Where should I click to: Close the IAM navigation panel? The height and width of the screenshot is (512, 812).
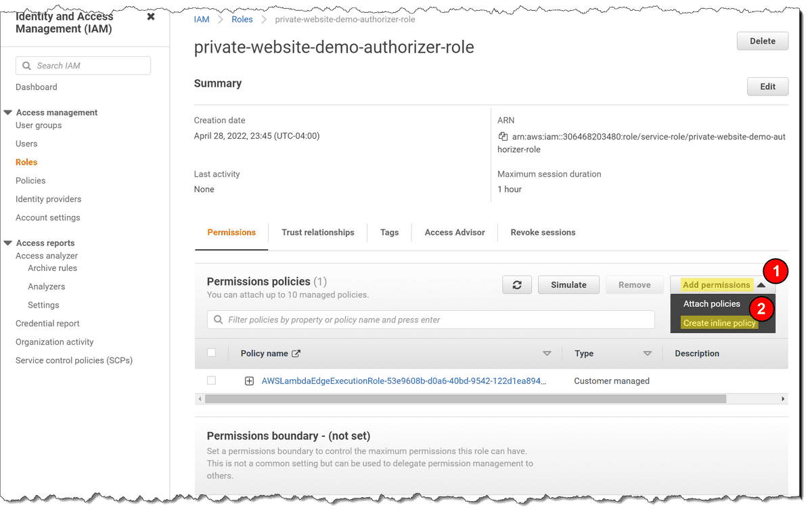[151, 17]
